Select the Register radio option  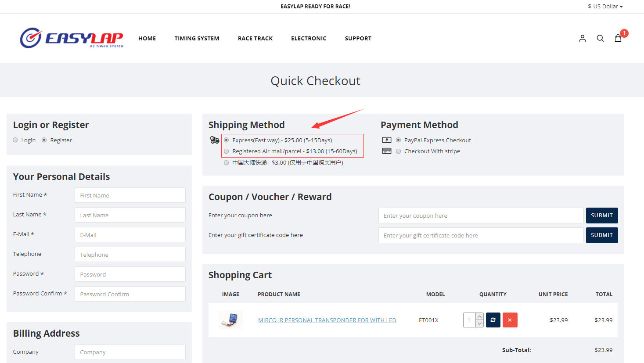[44, 140]
